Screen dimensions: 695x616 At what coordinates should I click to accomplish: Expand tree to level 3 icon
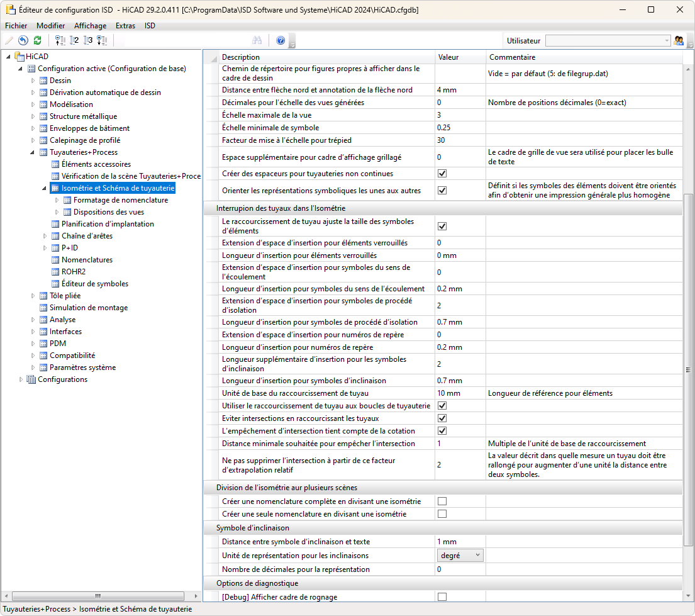tap(88, 40)
